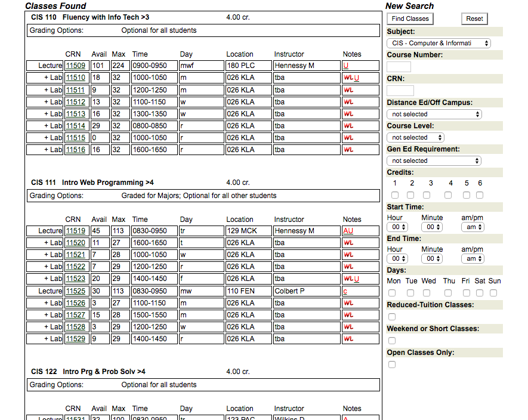Check the 5 credits checkbox

click(467, 195)
